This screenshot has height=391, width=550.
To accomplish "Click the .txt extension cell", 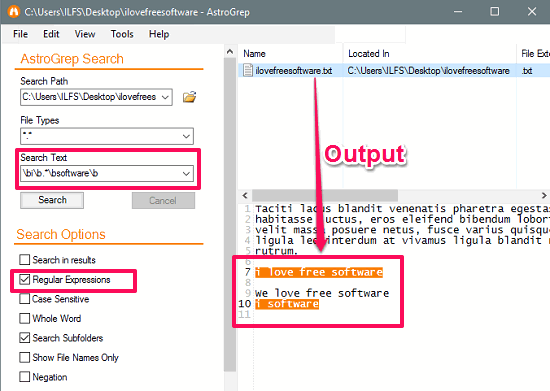I will click(x=527, y=70).
